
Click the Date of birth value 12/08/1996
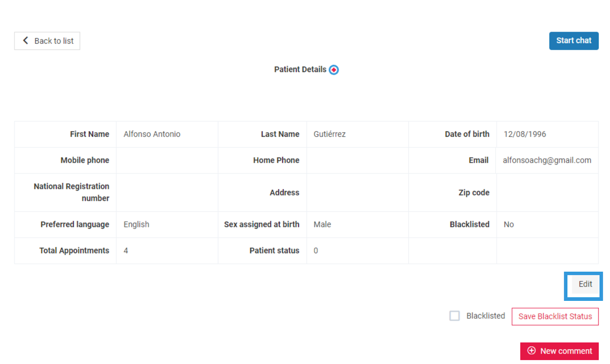point(525,134)
